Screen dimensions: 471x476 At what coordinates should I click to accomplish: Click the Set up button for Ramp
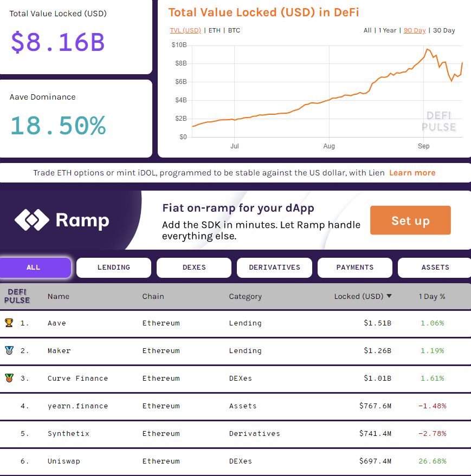(x=410, y=220)
